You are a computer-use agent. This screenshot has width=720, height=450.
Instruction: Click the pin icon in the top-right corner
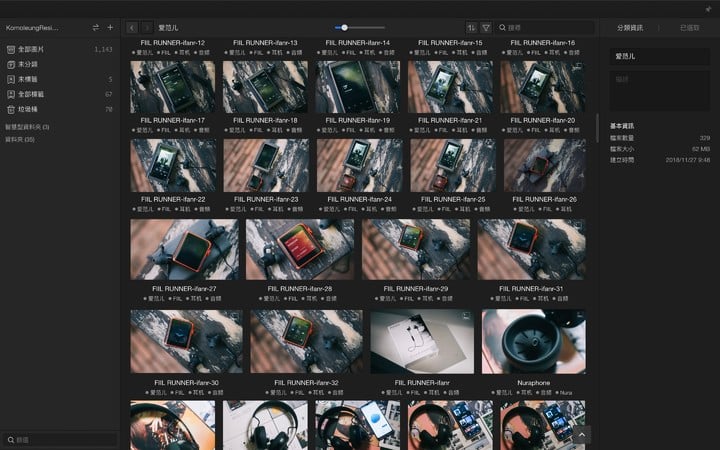[708, 9]
